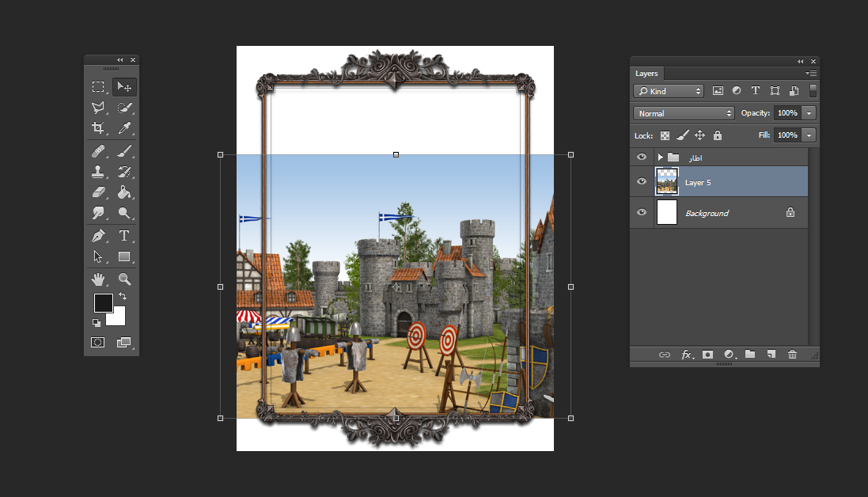Image resolution: width=868 pixels, height=497 pixels.
Task: Filter layers by smart objects
Action: pos(794,91)
